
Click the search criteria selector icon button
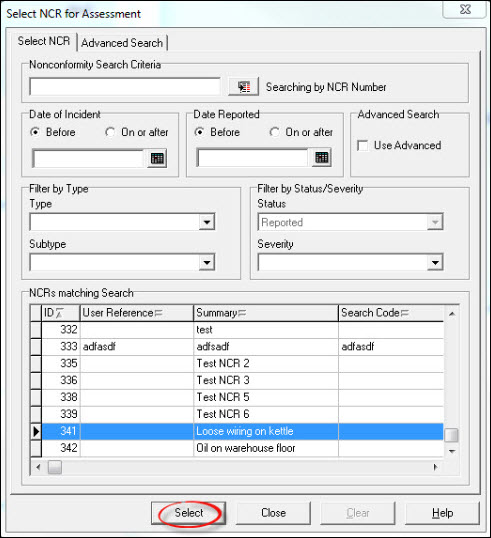(x=244, y=87)
